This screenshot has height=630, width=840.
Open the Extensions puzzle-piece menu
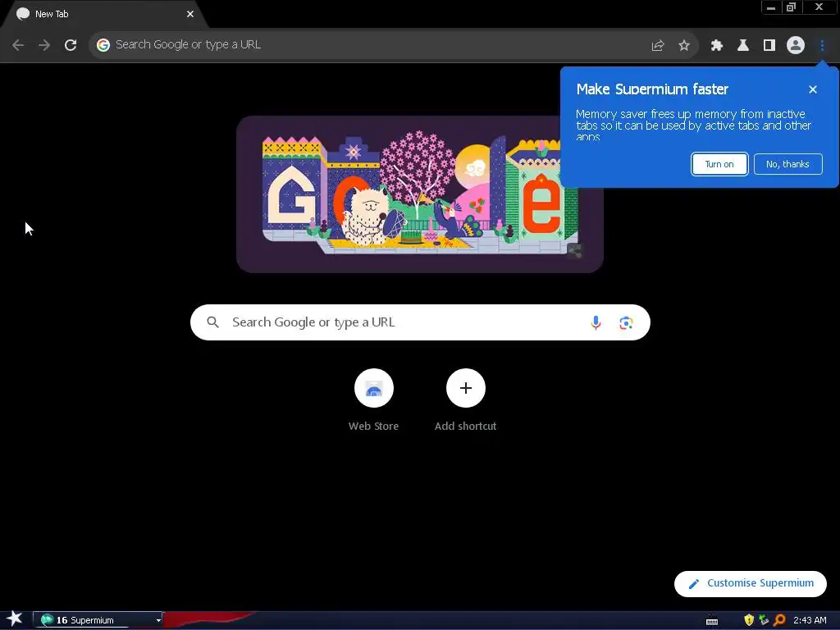click(716, 46)
